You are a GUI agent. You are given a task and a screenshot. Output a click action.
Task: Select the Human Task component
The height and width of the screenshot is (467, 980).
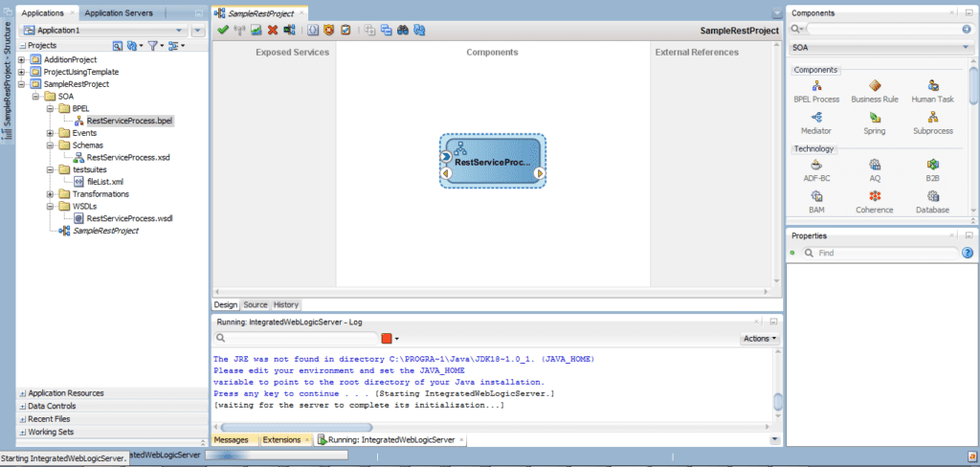tap(932, 91)
